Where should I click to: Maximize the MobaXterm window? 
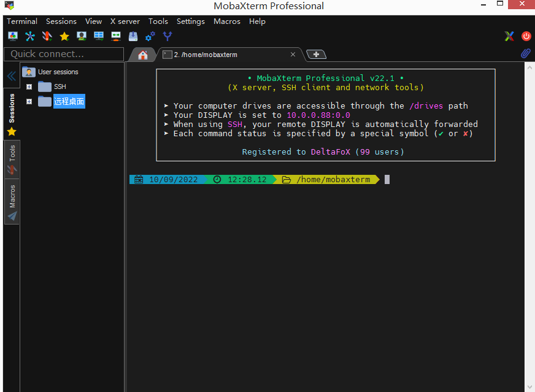pyautogui.click(x=500, y=4)
